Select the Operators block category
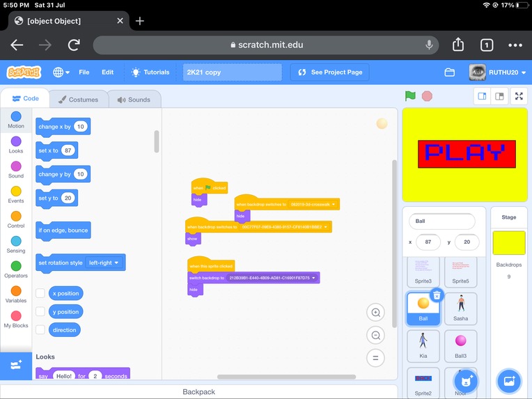The width and height of the screenshot is (532, 399). click(x=16, y=269)
